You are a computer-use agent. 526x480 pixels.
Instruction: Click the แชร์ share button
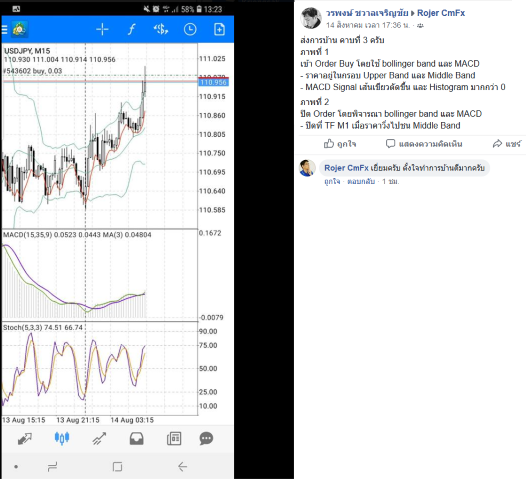[507, 144]
